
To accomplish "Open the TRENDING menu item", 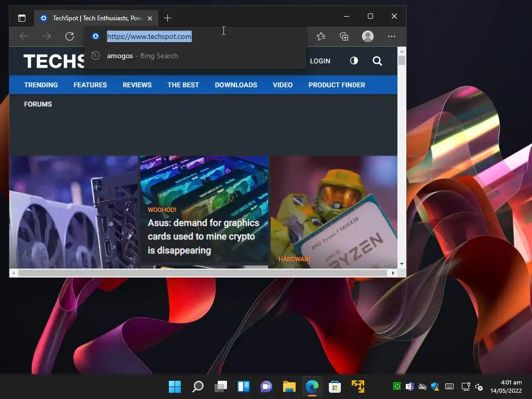I will [x=41, y=85].
